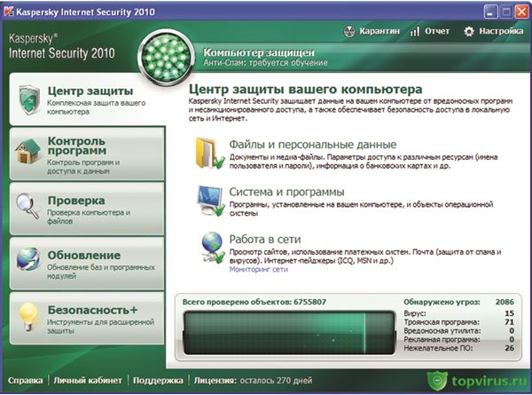532x395 pixels.
Task: Click the Вирус: 15 statistic row
Action: pos(458,313)
